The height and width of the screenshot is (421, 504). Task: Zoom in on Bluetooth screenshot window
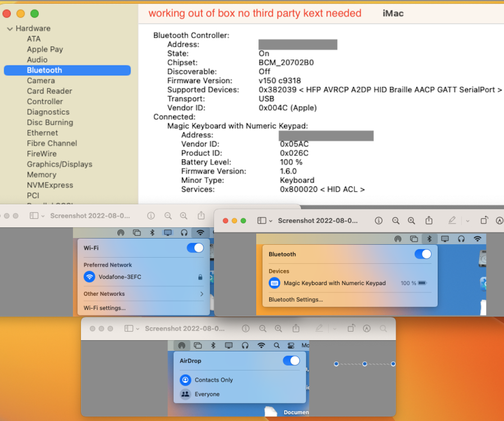pos(411,221)
